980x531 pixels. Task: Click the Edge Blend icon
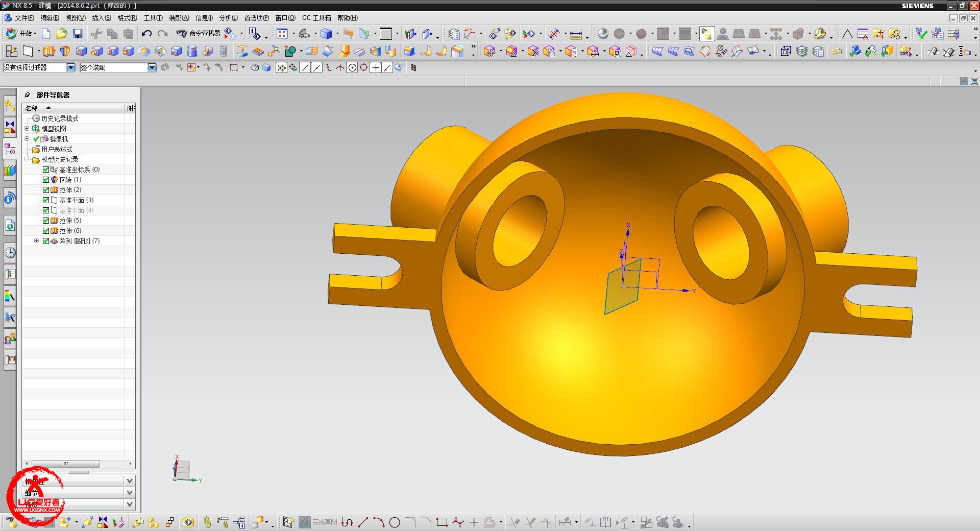409,51
